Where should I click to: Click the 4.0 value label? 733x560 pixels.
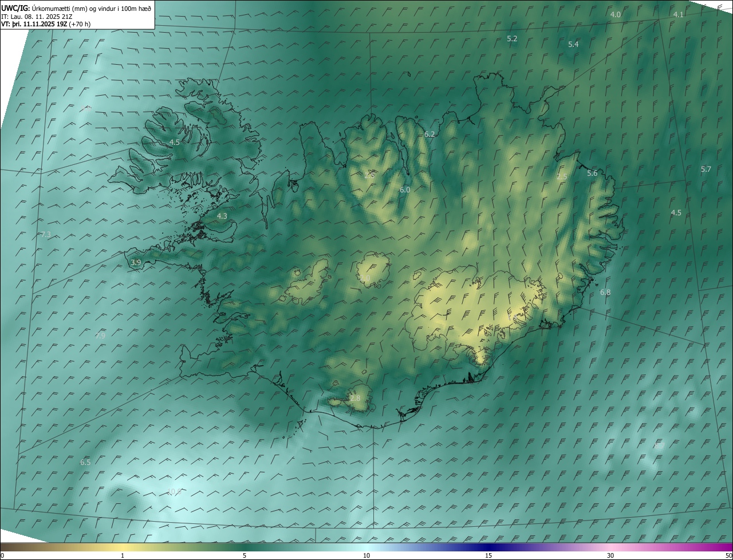pyautogui.click(x=616, y=14)
